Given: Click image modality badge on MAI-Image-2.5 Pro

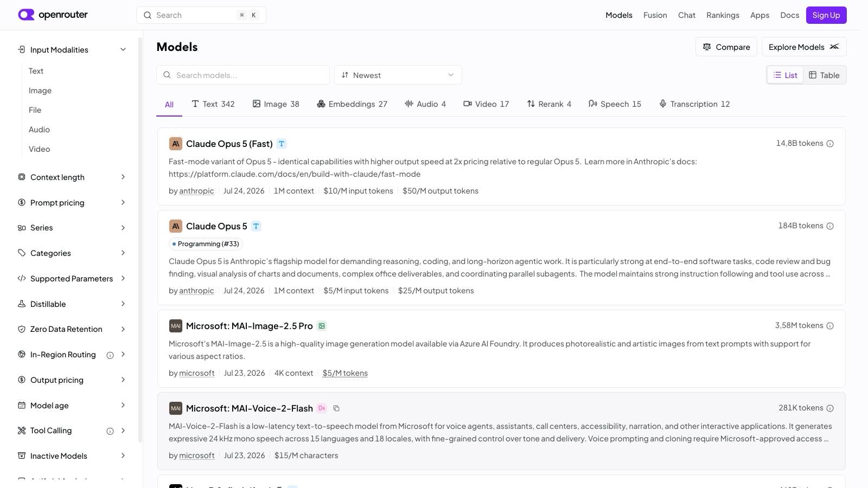Looking at the screenshot, I should pyautogui.click(x=322, y=326).
